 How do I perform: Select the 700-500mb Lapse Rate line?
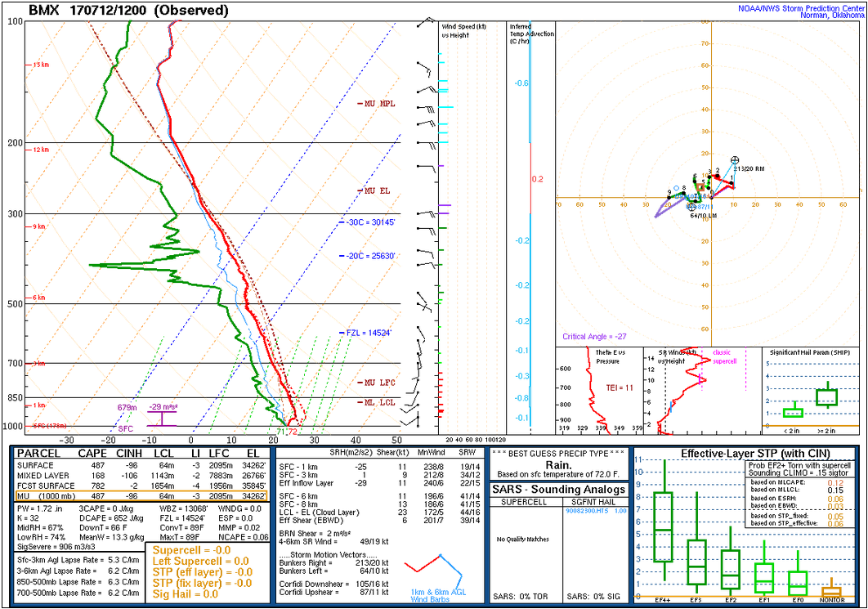point(78,593)
